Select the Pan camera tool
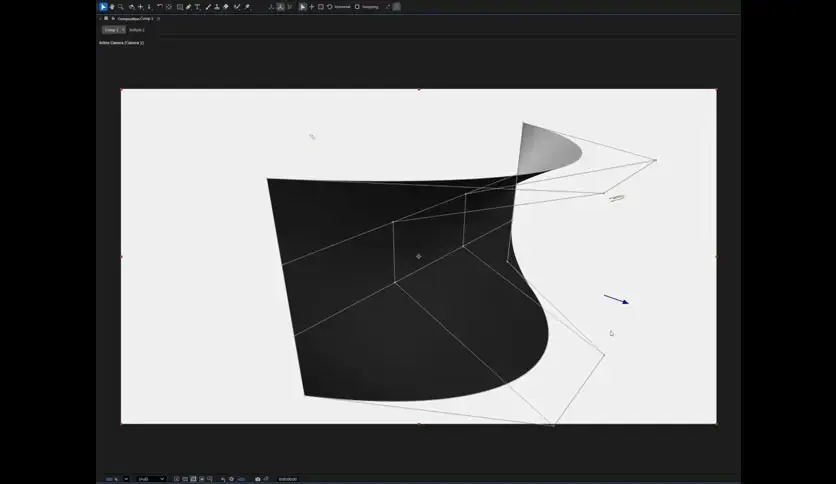Viewport: 836px width, 484px height. 141,7
